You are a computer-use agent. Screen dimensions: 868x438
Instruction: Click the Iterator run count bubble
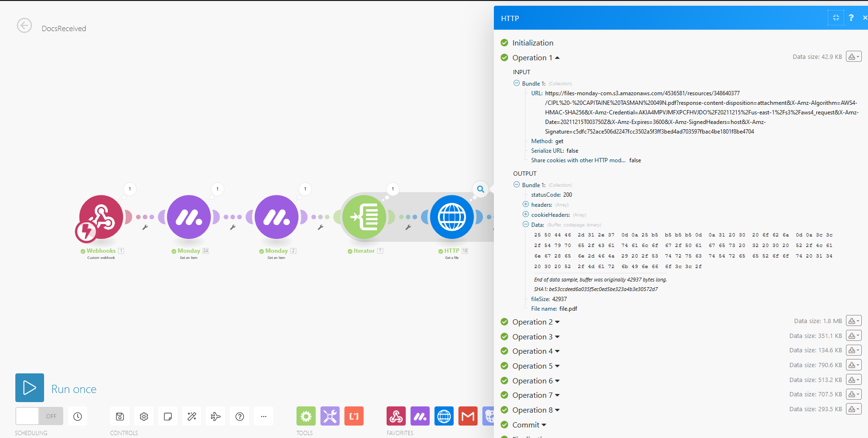click(x=393, y=189)
